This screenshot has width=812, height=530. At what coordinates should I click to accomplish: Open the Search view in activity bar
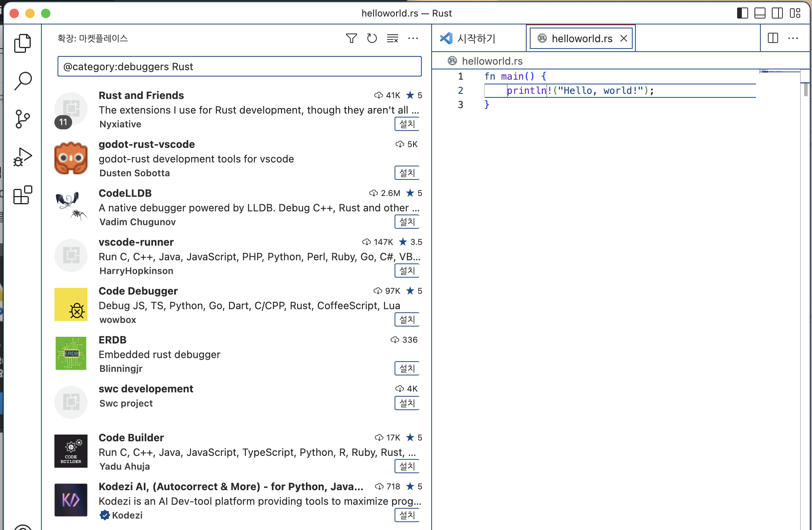[22, 81]
